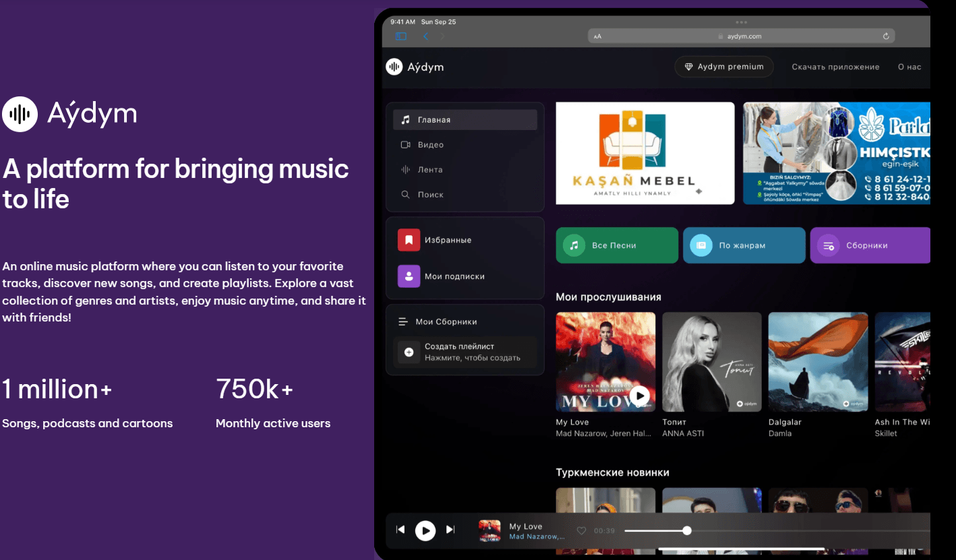This screenshot has height=560, width=956.
Task: Open the Dalgalar album cover
Action: pos(818,362)
